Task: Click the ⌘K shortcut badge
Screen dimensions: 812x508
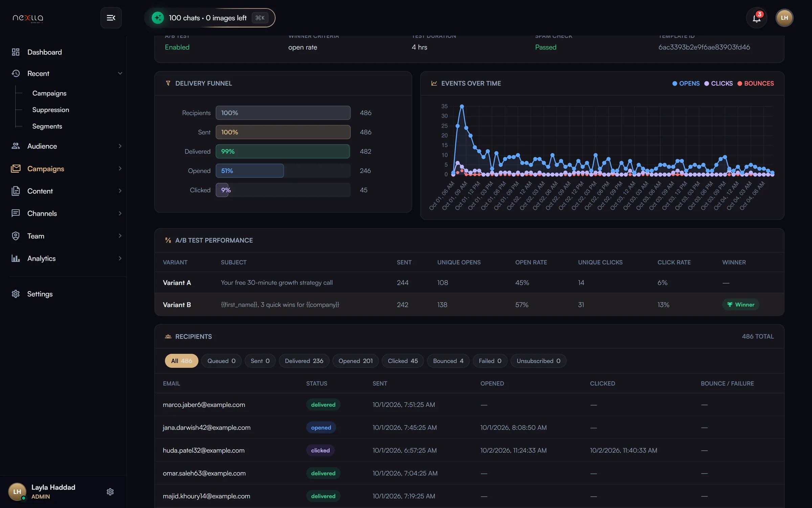Action: click(260, 18)
